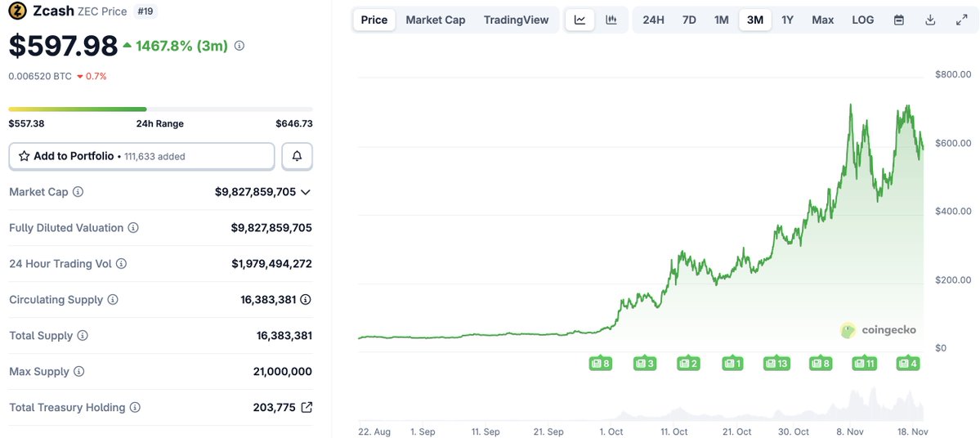Image resolution: width=980 pixels, height=438 pixels.
Task: Download the chart data
Action: (930, 20)
